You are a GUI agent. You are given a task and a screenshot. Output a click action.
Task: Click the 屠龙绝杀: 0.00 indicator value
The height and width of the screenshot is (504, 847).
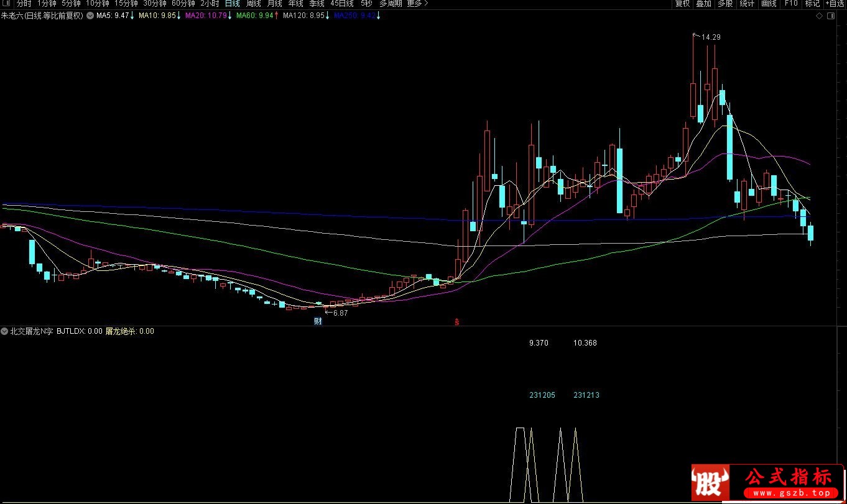[x=129, y=331]
